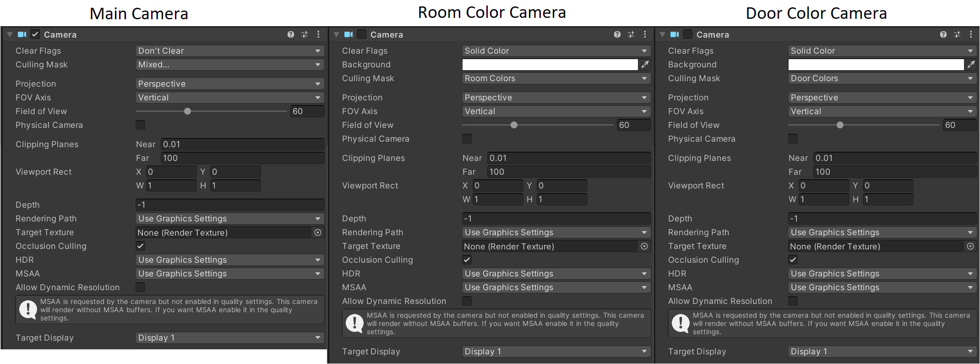This screenshot has height=364, width=980.
Task: Open Main Camera component three-dot menu
Action: pos(318,34)
